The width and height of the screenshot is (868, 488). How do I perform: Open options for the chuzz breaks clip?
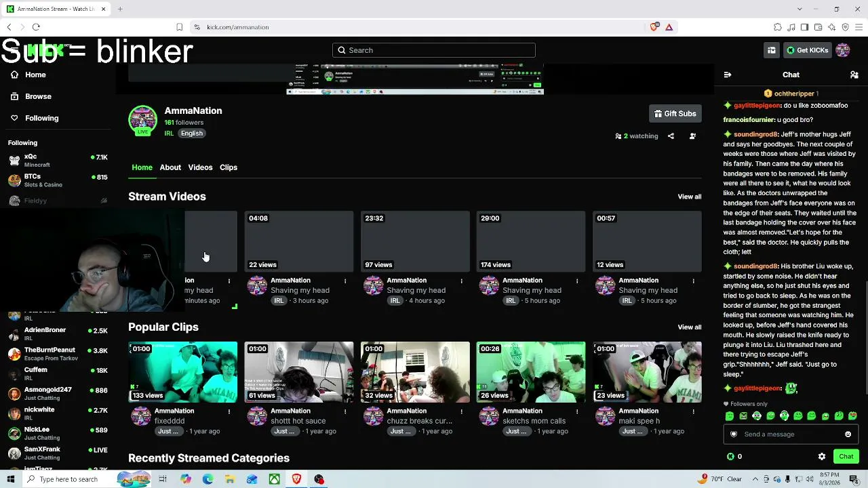click(x=461, y=411)
